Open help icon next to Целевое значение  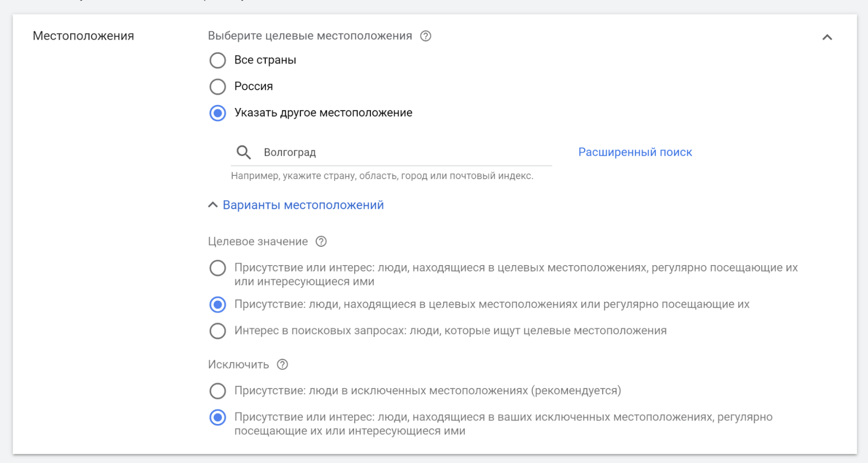point(321,242)
